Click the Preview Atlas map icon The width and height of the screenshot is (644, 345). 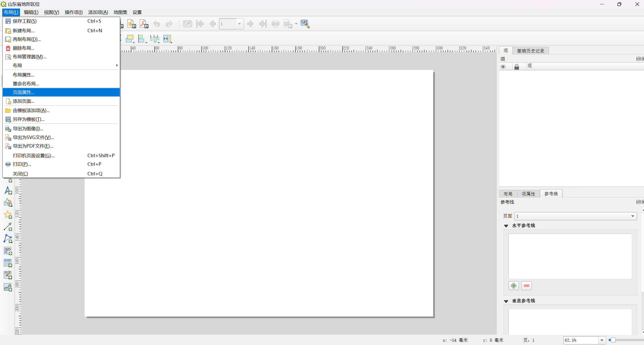pyautogui.click(x=188, y=24)
